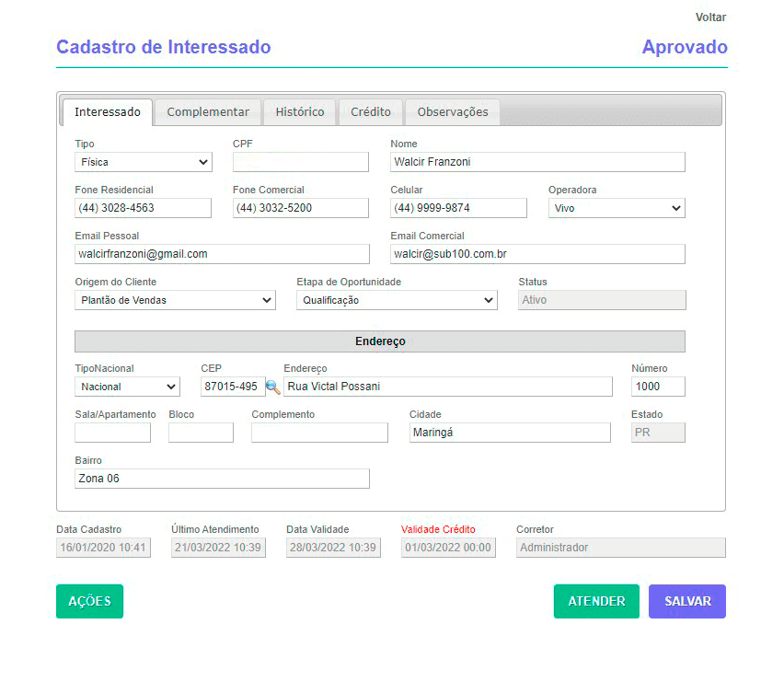Expand the Origem do Cliente dropdown
Image resolution: width=784 pixels, height=682 pixels.
(x=175, y=299)
